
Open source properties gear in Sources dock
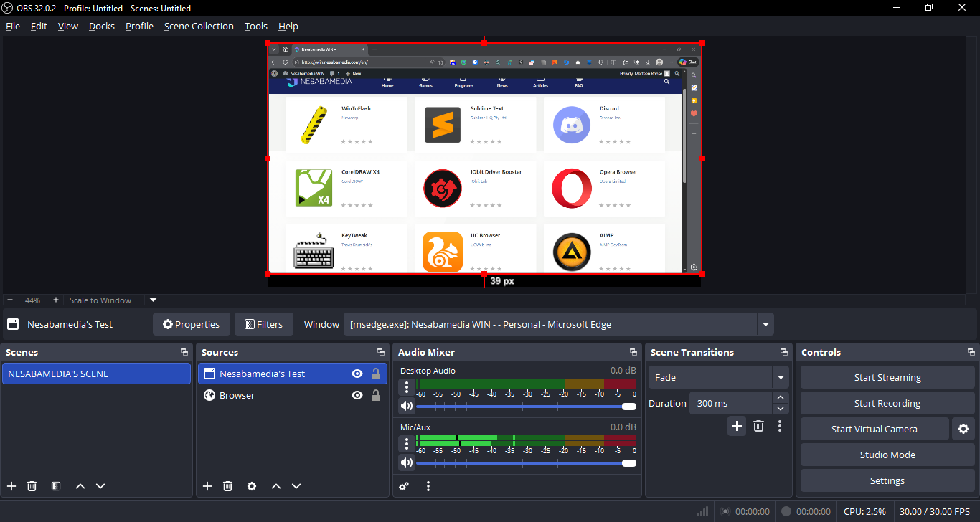252,486
